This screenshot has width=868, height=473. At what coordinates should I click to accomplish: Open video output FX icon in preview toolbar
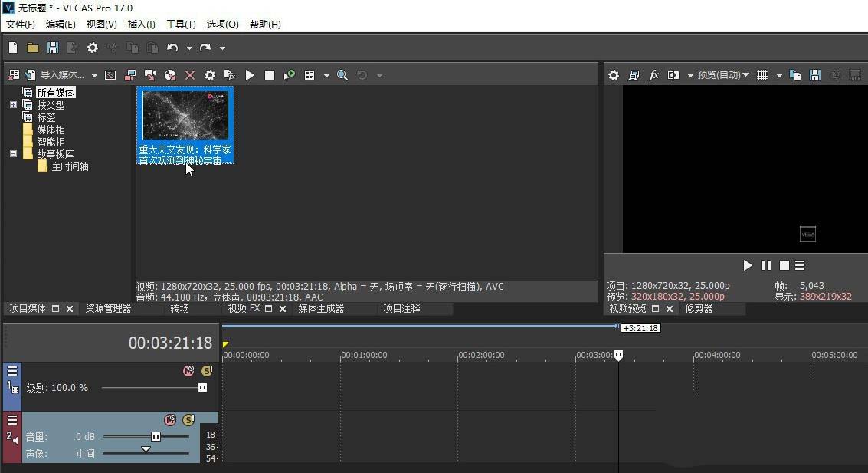pos(653,75)
